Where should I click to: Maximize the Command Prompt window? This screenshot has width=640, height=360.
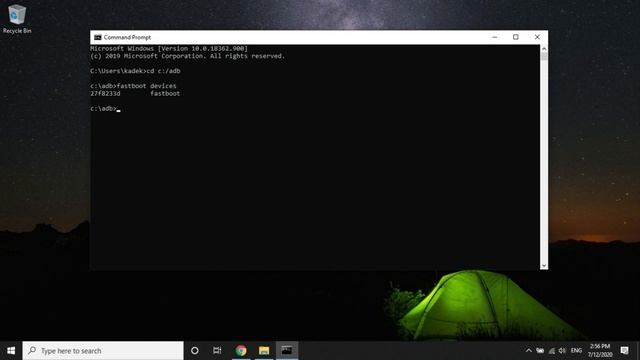[x=516, y=37]
